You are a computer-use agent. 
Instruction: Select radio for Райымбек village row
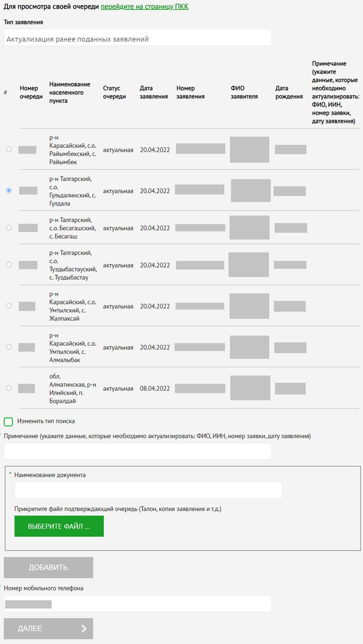(x=9, y=149)
